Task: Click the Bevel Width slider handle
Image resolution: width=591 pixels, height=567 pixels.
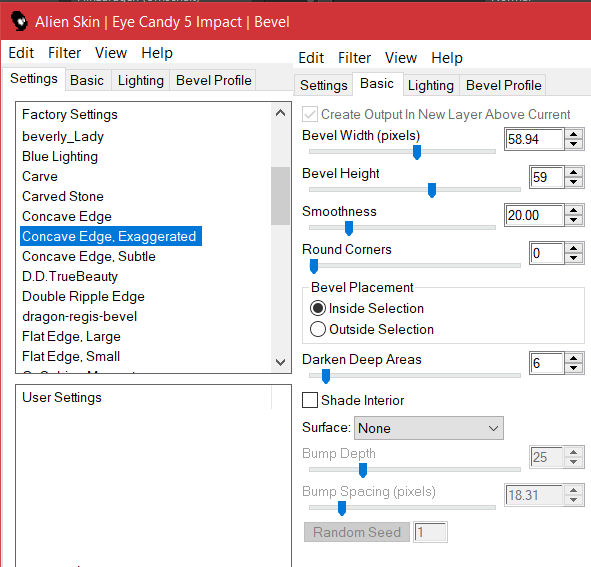Action: tap(417, 152)
